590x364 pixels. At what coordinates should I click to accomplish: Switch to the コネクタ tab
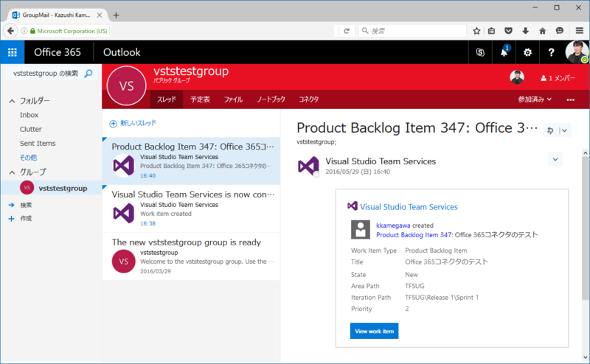[308, 99]
